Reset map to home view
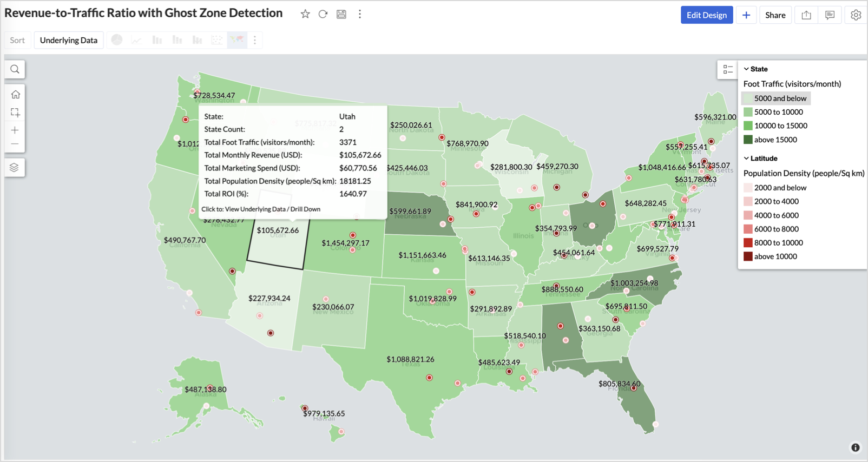868x462 pixels. tap(15, 95)
